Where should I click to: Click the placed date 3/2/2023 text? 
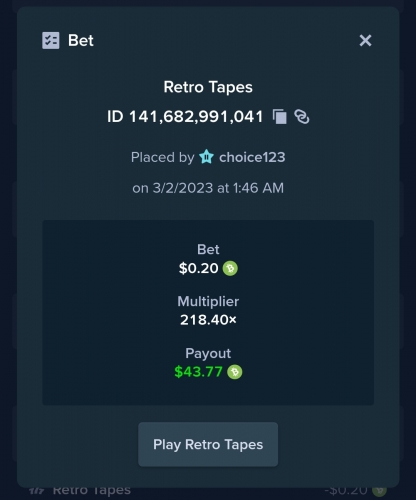[x=183, y=188]
